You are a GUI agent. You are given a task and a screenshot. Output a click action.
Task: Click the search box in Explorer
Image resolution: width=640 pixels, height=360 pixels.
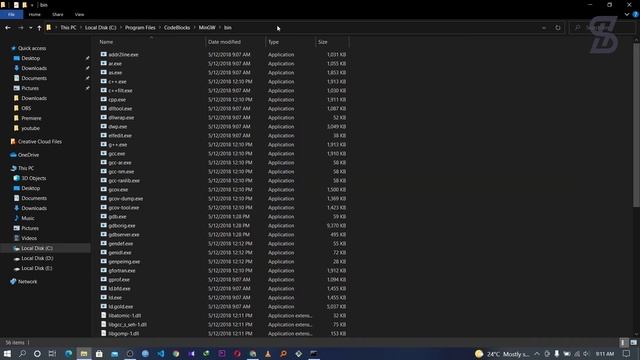pos(602,28)
